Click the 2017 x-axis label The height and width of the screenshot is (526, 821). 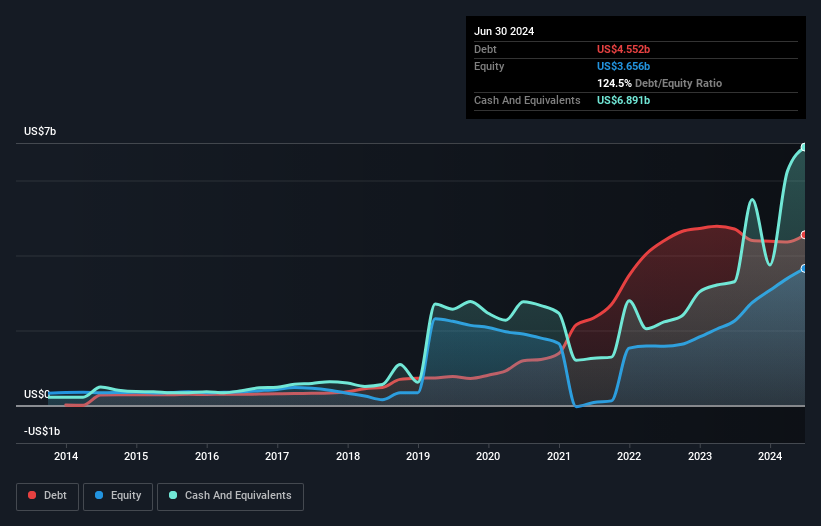tap(277, 456)
